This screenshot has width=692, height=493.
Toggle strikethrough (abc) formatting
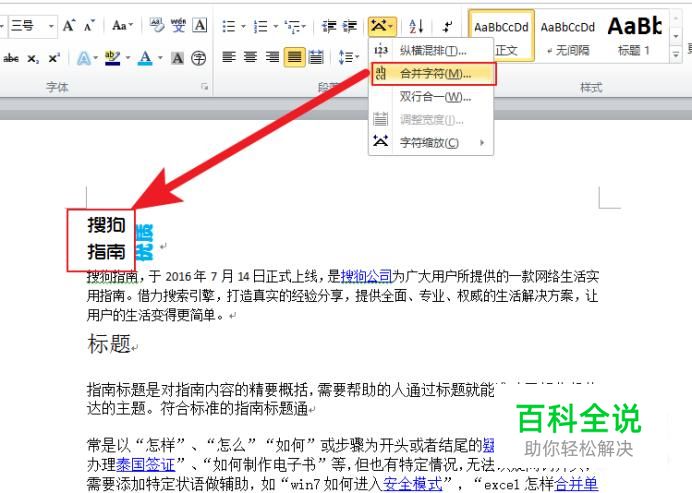click(11, 58)
